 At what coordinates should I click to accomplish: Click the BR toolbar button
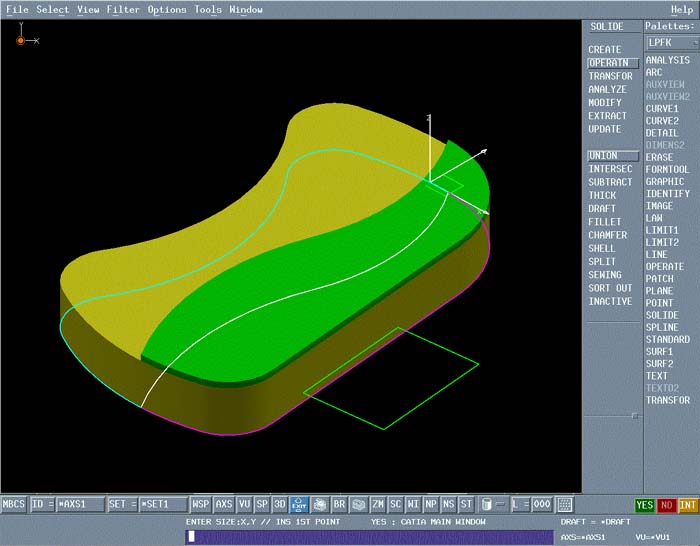[340, 505]
